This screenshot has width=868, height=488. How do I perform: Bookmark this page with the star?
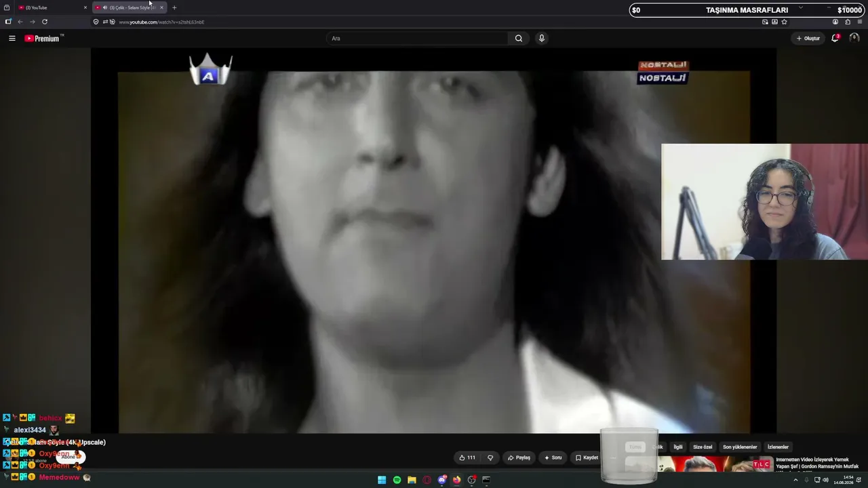[784, 22]
